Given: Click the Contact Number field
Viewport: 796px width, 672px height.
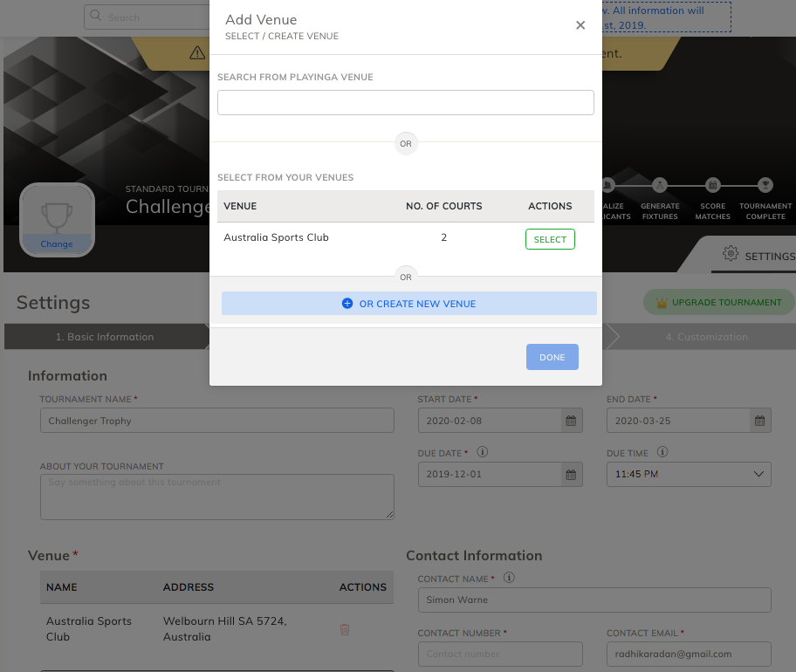Looking at the screenshot, I should point(500,655).
